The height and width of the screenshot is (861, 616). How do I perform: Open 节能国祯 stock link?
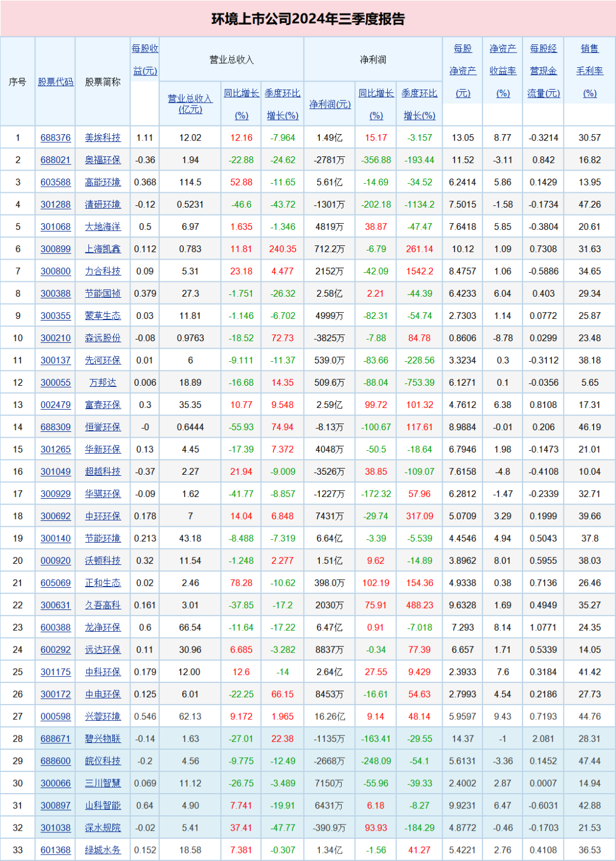click(x=103, y=293)
